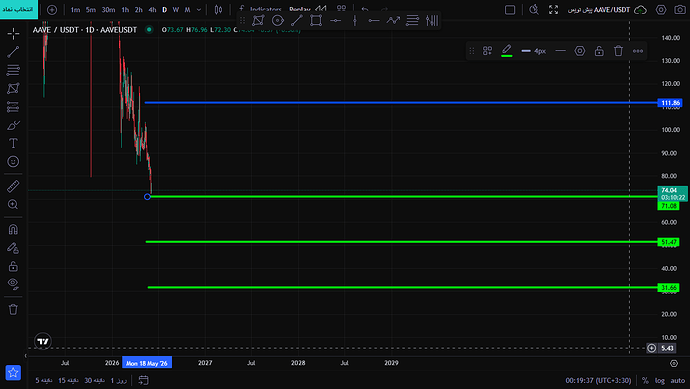This screenshot has height=389, width=690.
Task: Switch to the 4h timeframe
Action: [152, 10]
